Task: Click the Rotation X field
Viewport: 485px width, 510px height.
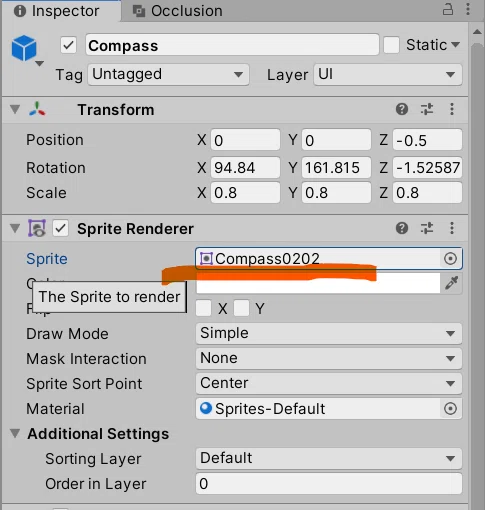Action: pos(245,167)
